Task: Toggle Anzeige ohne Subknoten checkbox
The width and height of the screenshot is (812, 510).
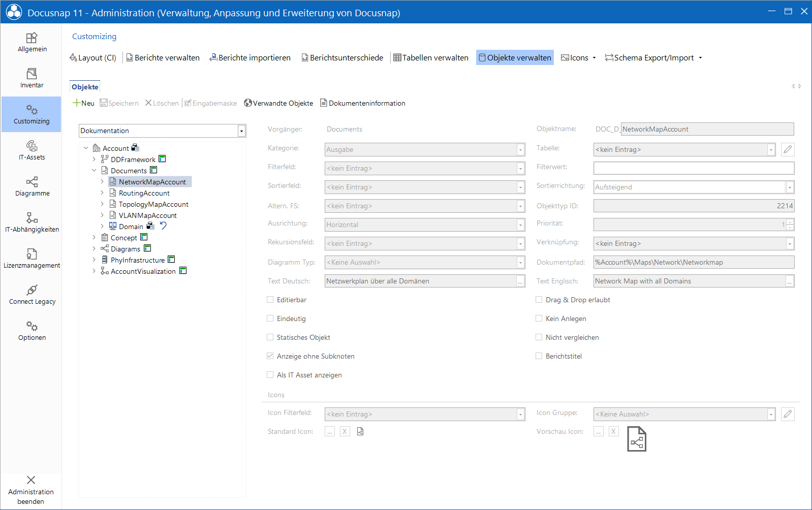Action: [x=270, y=356]
